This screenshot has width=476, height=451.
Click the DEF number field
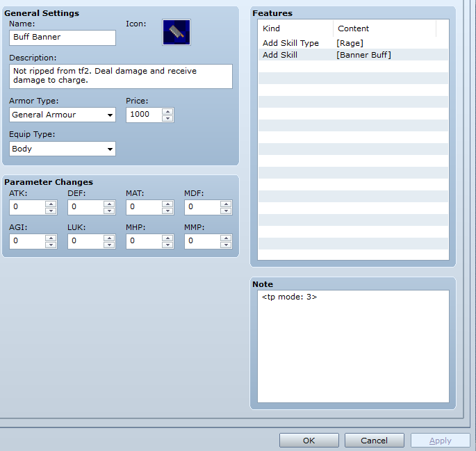(85, 207)
